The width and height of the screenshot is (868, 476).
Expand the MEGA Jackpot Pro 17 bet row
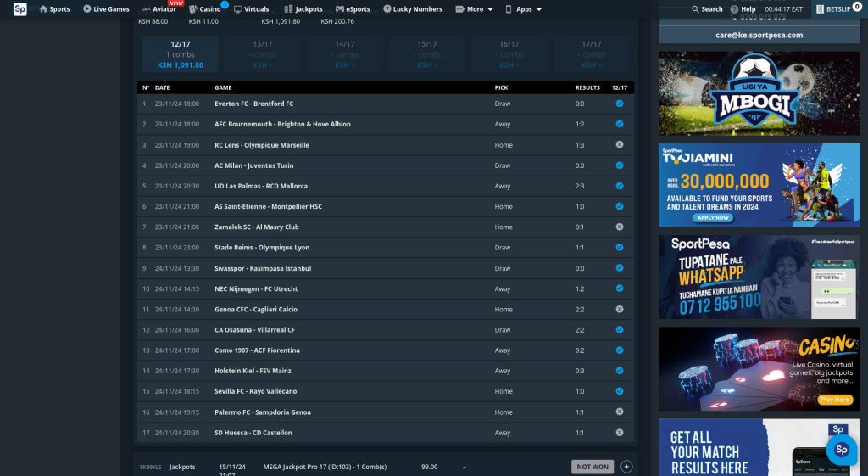point(626,467)
